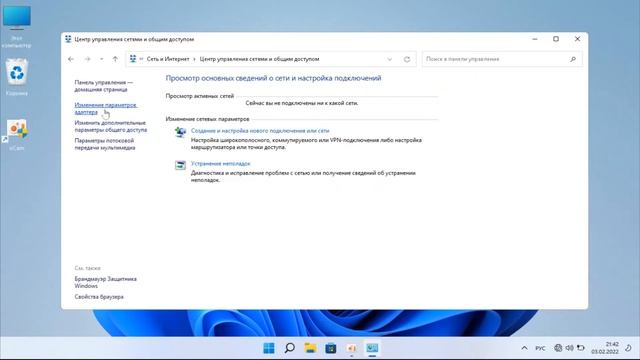Open notification moon icon in tray
The height and width of the screenshot is (360, 640).
tap(629, 348)
